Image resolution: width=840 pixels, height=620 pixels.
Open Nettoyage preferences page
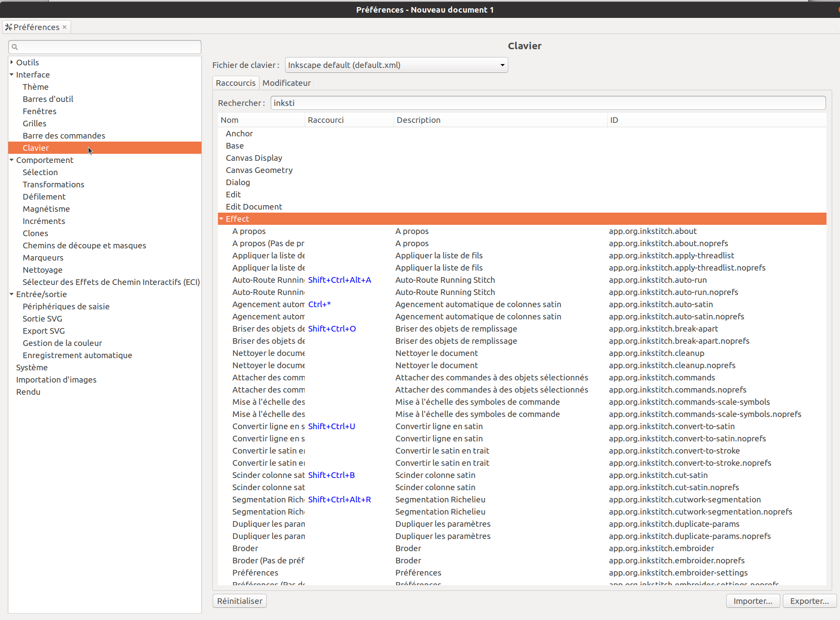43,270
